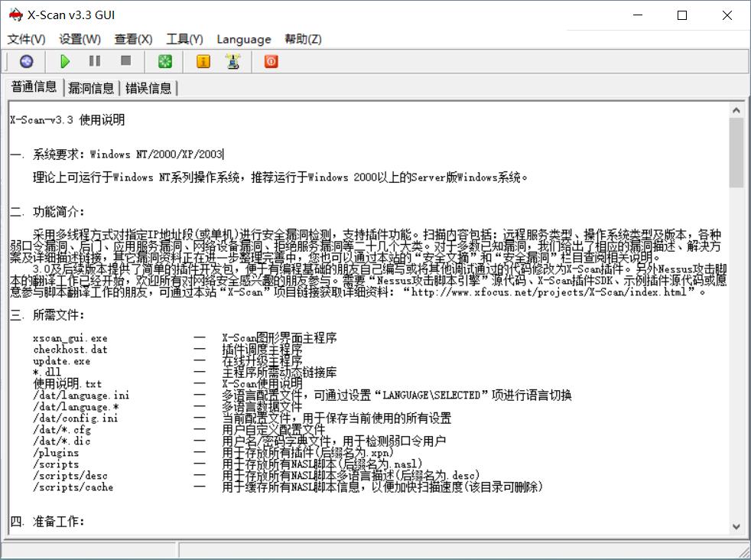
Task: Open the 设置 (Settings) menu
Action: (x=80, y=39)
